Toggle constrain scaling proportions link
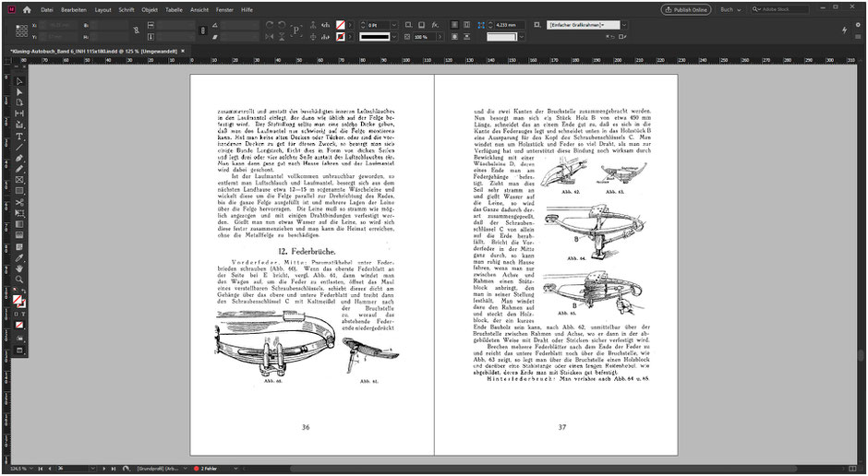 [x=202, y=30]
